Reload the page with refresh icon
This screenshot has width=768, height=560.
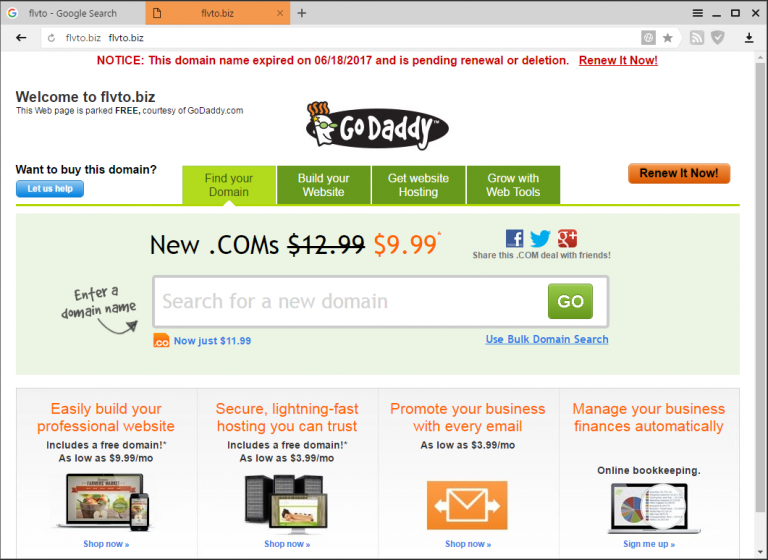[51, 38]
